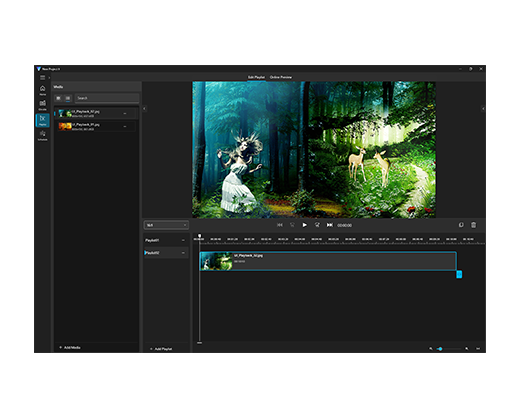Click the Add Playlist button

click(x=161, y=349)
